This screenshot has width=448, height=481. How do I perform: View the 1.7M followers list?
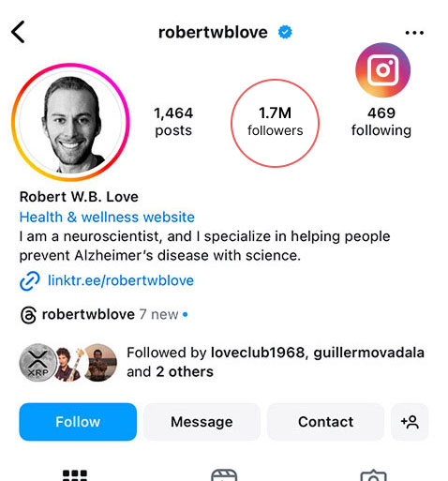click(275, 122)
